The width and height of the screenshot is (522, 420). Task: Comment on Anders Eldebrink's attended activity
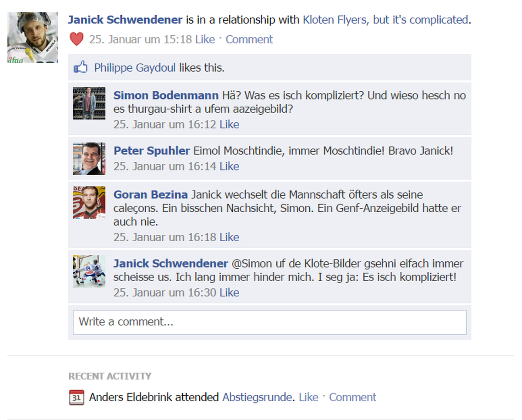(353, 397)
